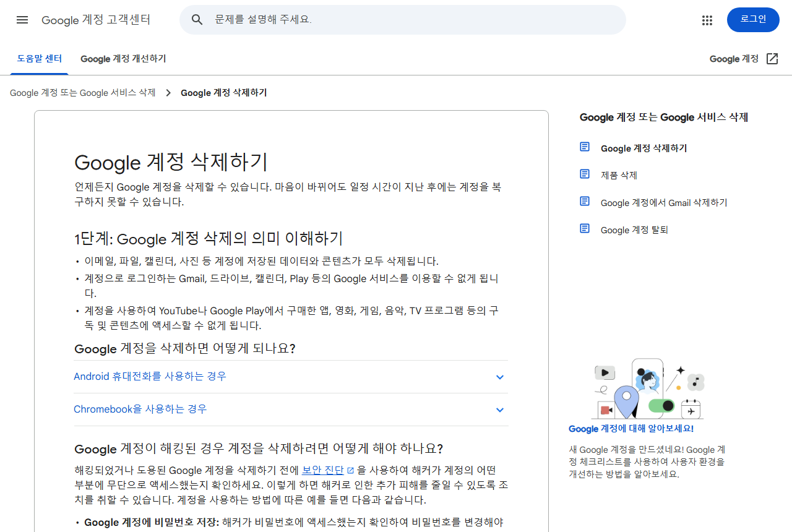Focus the 문제를 설명해 주세요 search field

402,20
